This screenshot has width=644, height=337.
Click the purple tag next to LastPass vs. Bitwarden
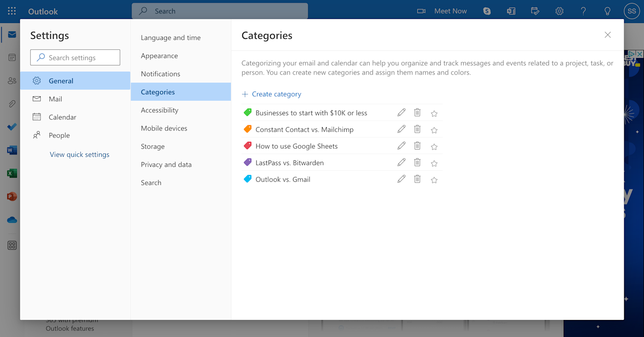point(247,162)
